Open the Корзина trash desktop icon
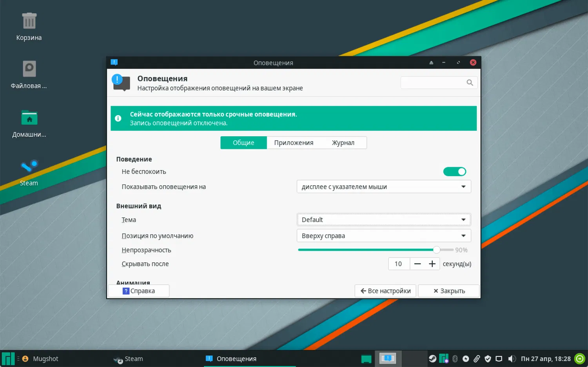Image resolution: width=588 pixels, height=367 pixels. (29, 26)
